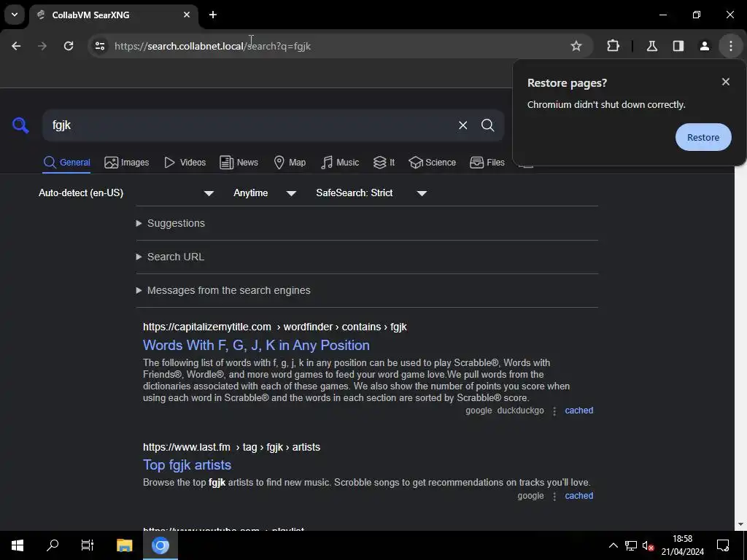Screen dimensions: 747x560
Task: Close the CollabVM SearXNG tab
Action: 187,15
